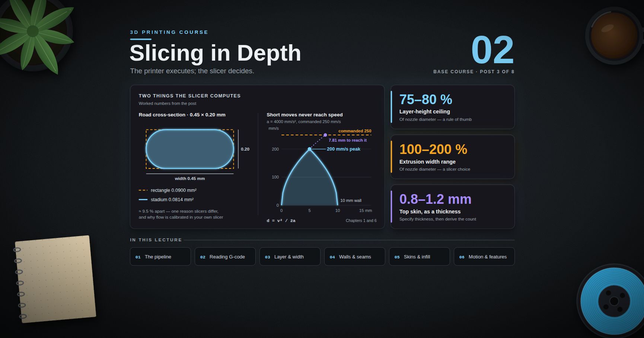
Task: Click the '200 mm/s peak' chart label
Action: coord(344,149)
